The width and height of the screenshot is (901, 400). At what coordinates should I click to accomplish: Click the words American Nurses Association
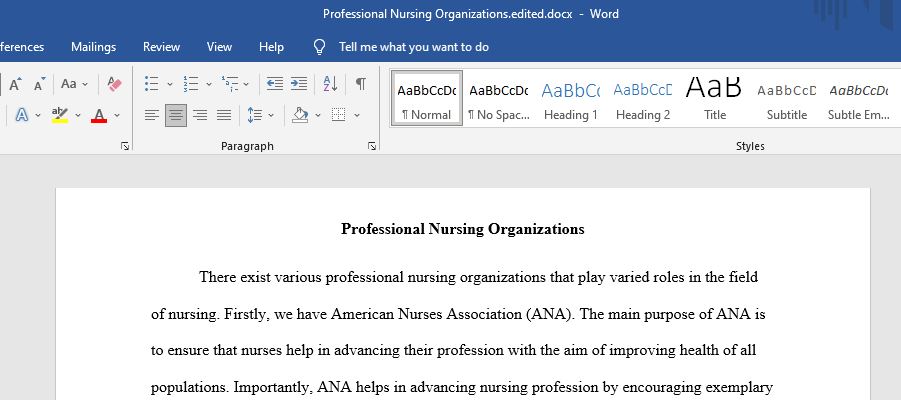pyautogui.click(x=426, y=314)
